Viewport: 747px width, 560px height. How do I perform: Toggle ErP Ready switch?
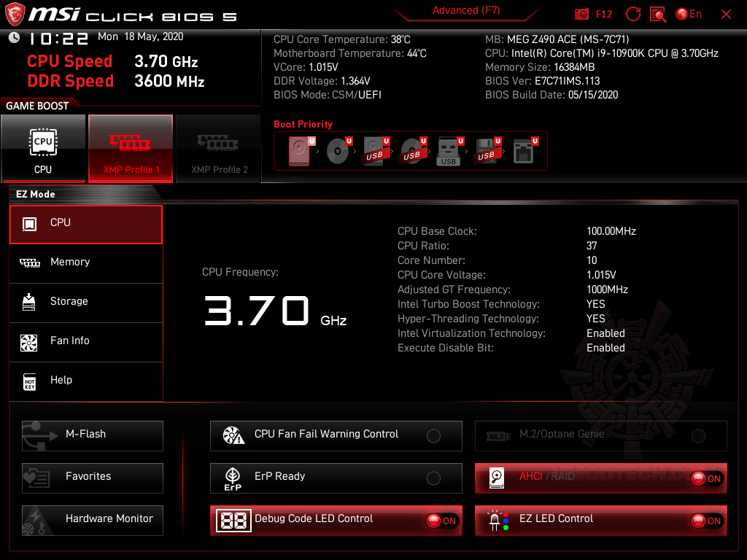tap(433, 478)
